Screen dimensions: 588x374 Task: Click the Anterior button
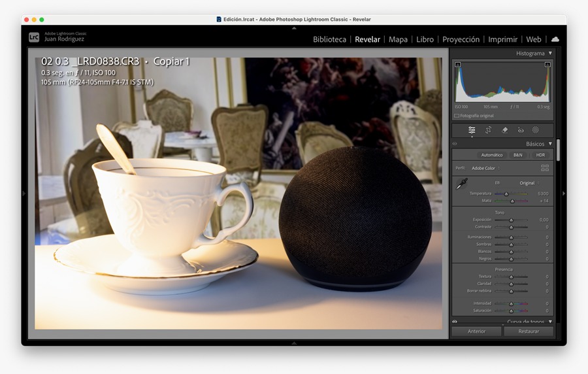pos(477,331)
